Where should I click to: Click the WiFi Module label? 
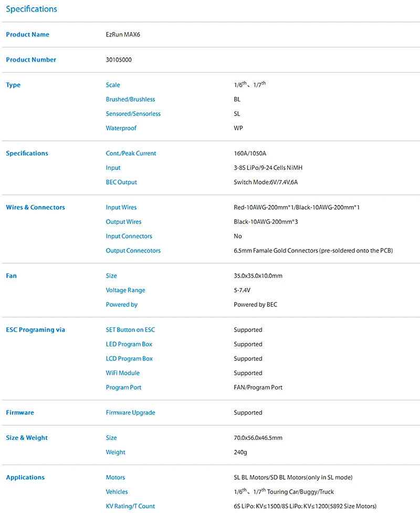tap(123, 373)
